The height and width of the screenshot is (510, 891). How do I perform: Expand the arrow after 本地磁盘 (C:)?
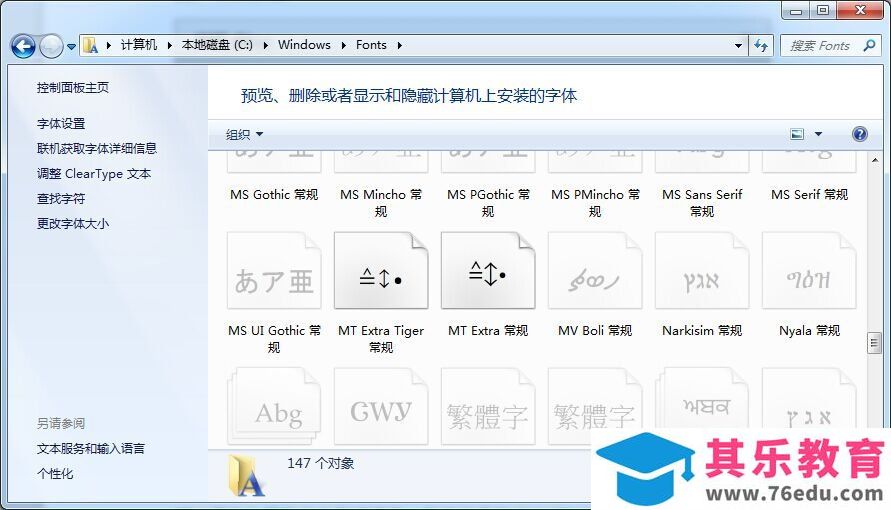(265, 45)
